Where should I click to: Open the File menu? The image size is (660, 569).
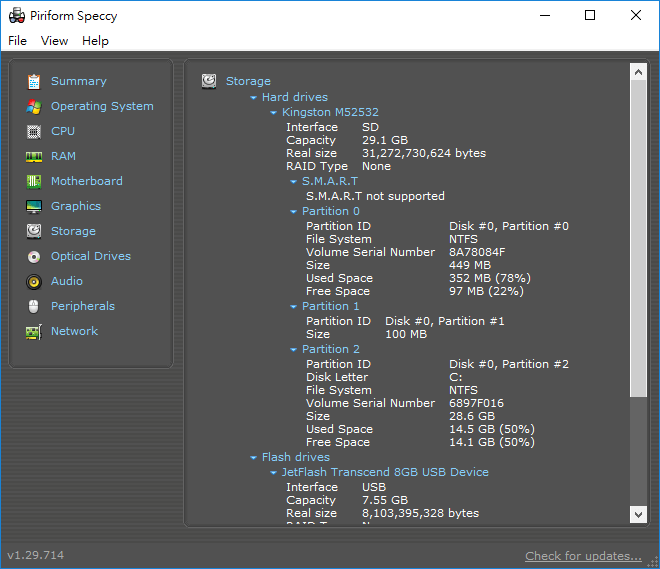(x=18, y=41)
